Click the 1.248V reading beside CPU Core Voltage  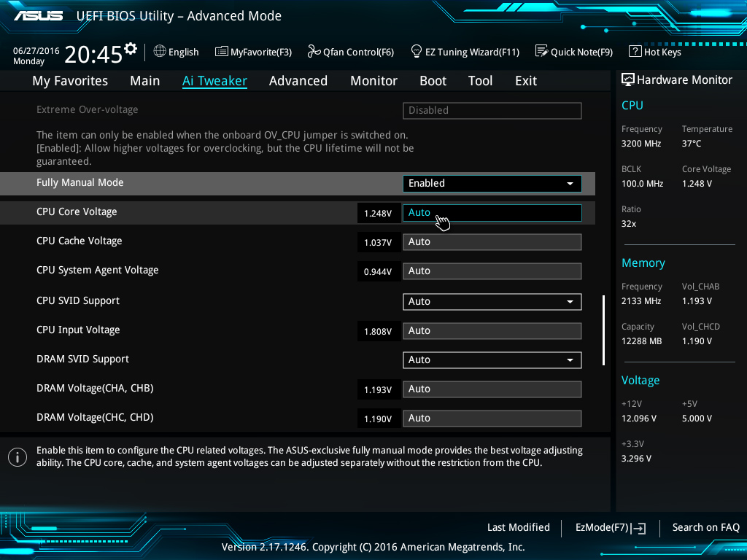[x=378, y=214]
